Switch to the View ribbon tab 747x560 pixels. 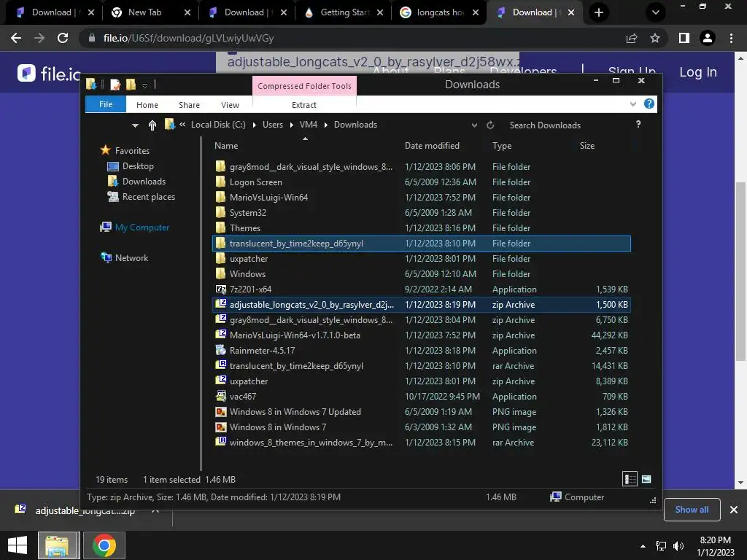point(230,105)
